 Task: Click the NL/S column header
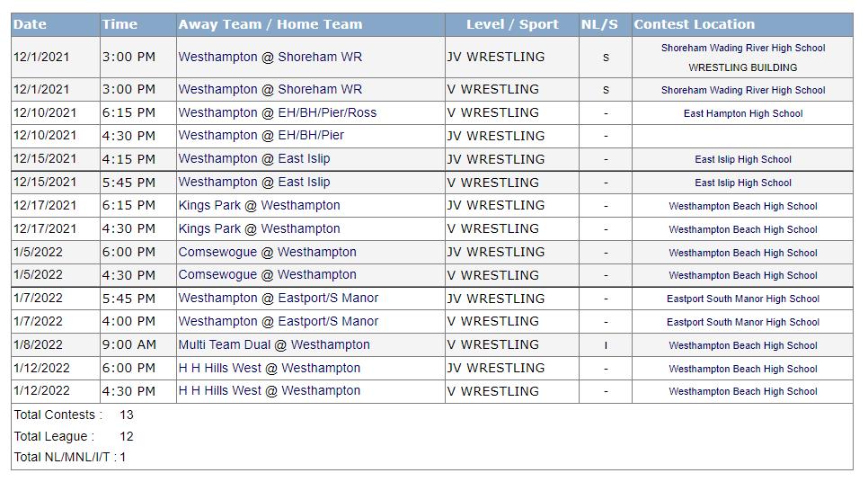coord(599,24)
